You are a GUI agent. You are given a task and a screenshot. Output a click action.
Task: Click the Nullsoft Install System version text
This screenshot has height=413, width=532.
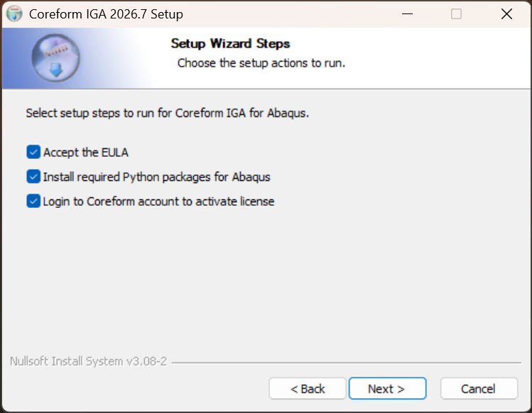click(x=88, y=361)
